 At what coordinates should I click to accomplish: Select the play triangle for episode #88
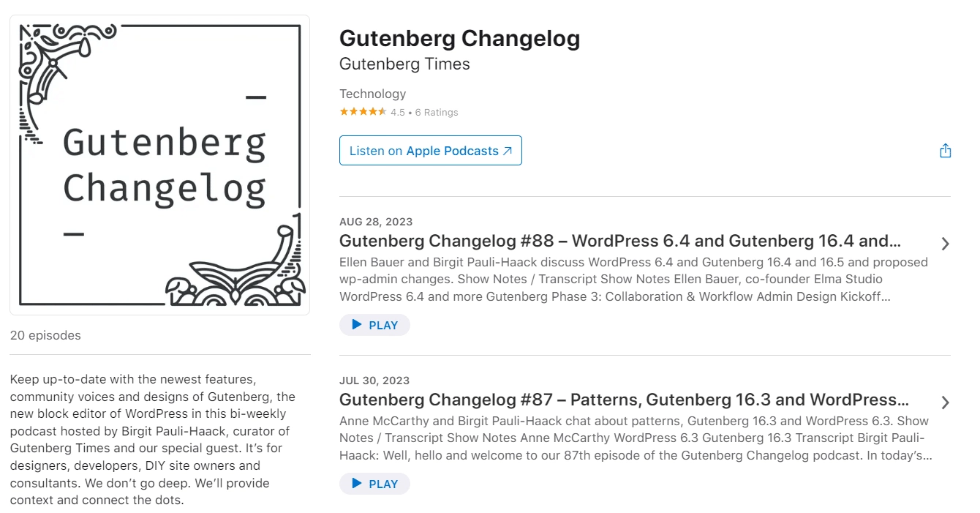358,324
